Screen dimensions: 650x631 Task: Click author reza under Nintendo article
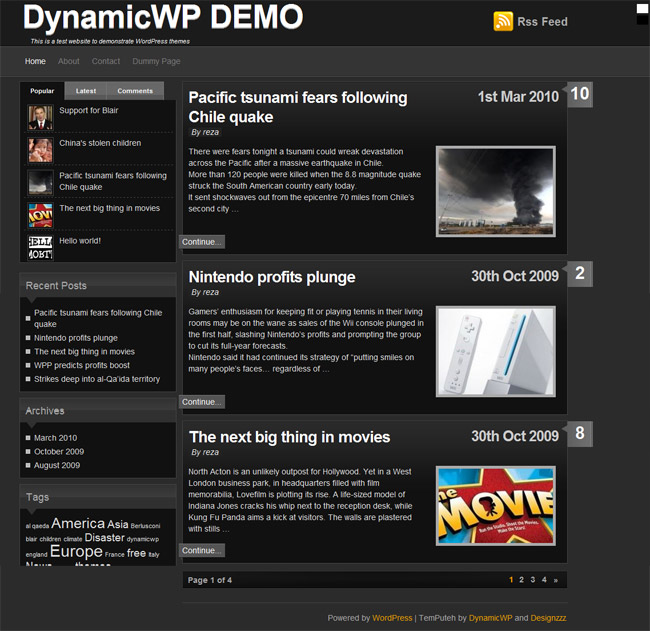211,292
